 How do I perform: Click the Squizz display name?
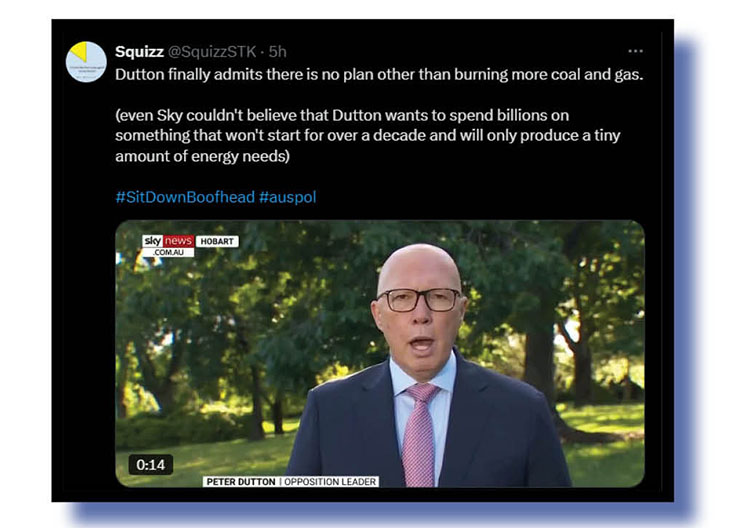(x=139, y=52)
